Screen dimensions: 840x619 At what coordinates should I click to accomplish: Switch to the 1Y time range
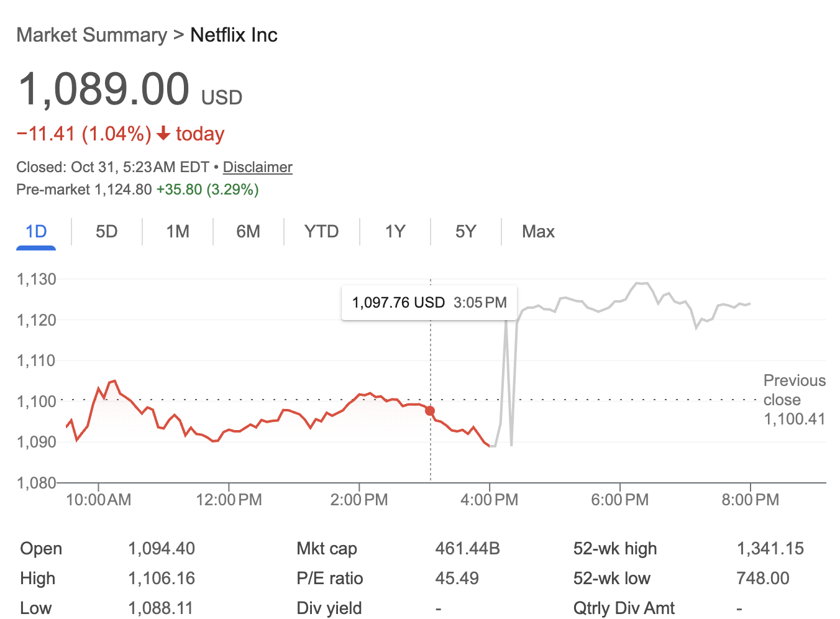click(x=395, y=231)
